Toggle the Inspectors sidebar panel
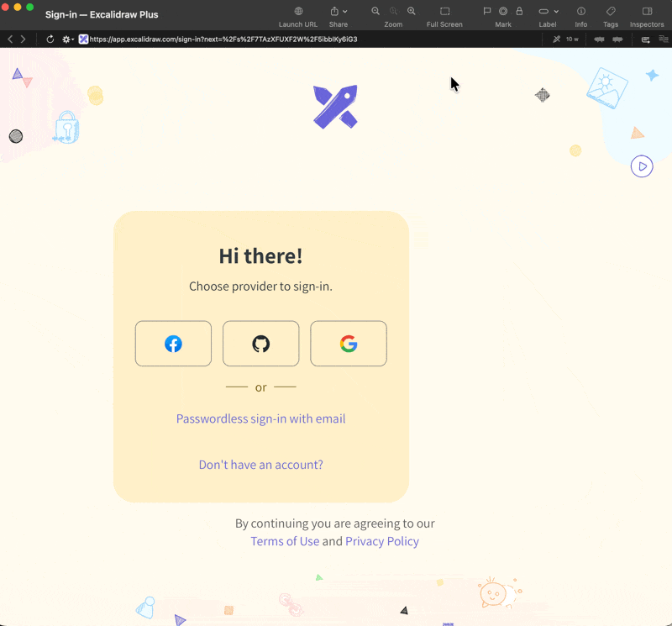 pos(647,11)
